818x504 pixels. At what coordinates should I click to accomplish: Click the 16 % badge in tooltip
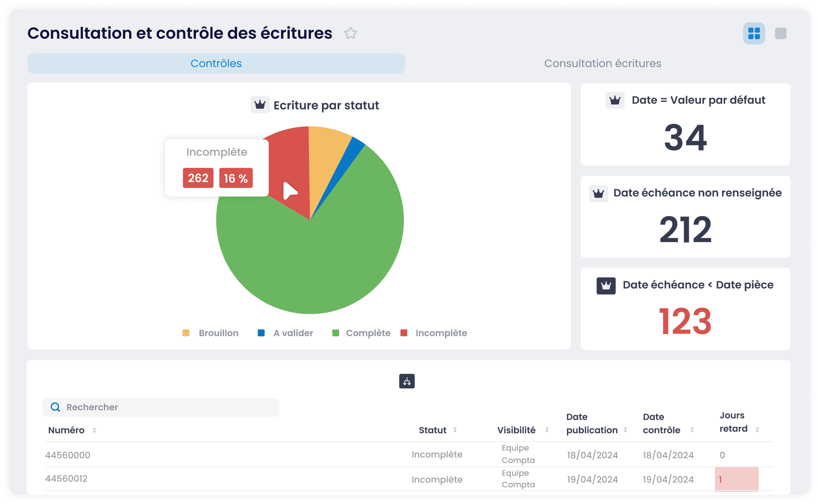point(236,178)
